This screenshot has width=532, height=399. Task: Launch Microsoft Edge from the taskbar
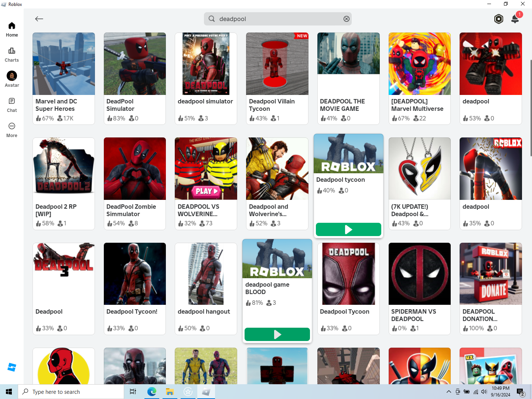pyautogui.click(x=151, y=392)
